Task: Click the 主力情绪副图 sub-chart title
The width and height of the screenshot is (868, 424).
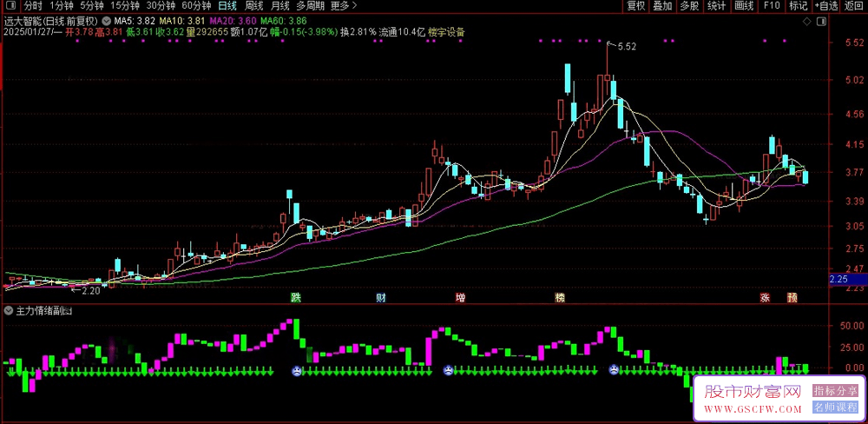Action: pyautogui.click(x=44, y=311)
